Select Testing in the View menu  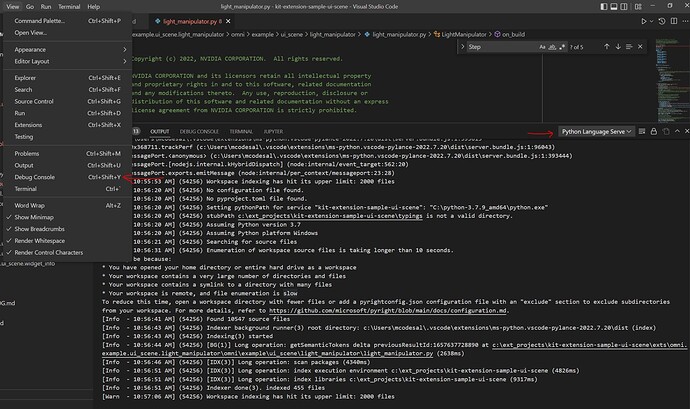coord(67,137)
